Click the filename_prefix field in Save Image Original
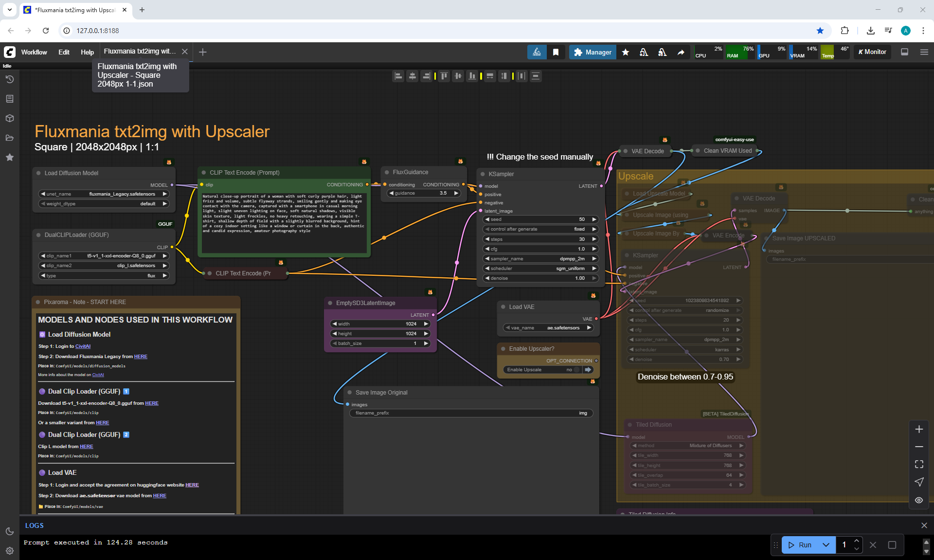934x560 pixels. coord(471,413)
